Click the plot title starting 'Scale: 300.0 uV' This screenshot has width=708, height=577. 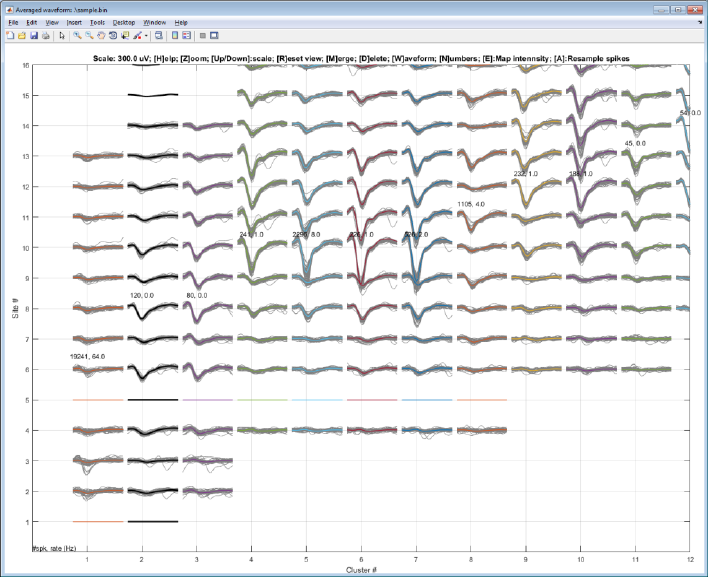[361, 58]
